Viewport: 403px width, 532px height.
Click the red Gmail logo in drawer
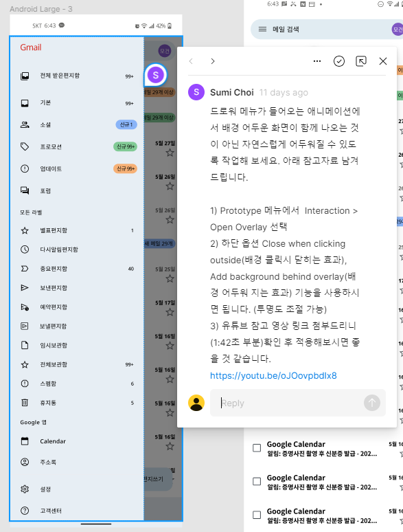pos(31,47)
